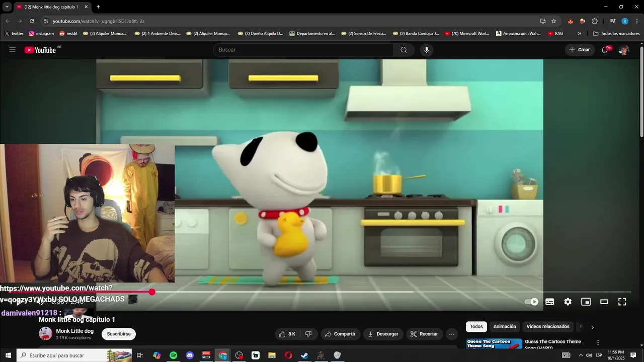Click the Crear button
644x362 pixels.
tap(579, 50)
